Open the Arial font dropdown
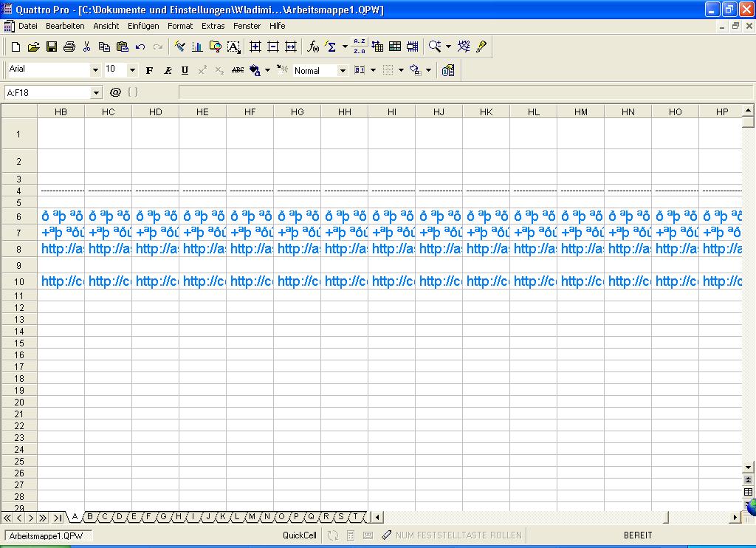 pyautogui.click(x=95, y=70)
